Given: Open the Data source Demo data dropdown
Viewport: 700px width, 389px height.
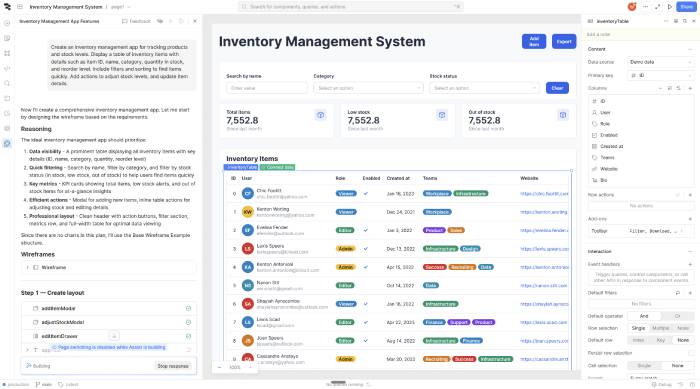Looking at the screenshot, I should (660, 62).
